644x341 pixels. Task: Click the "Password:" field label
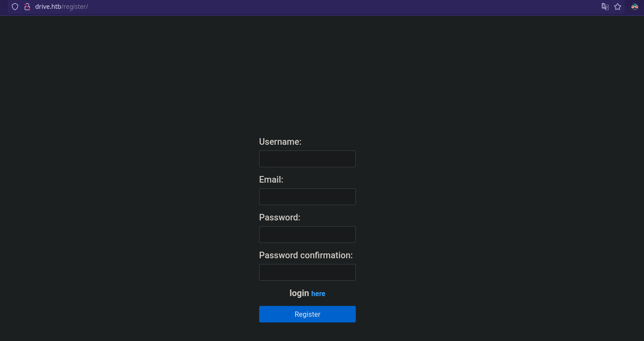[279, 217]
